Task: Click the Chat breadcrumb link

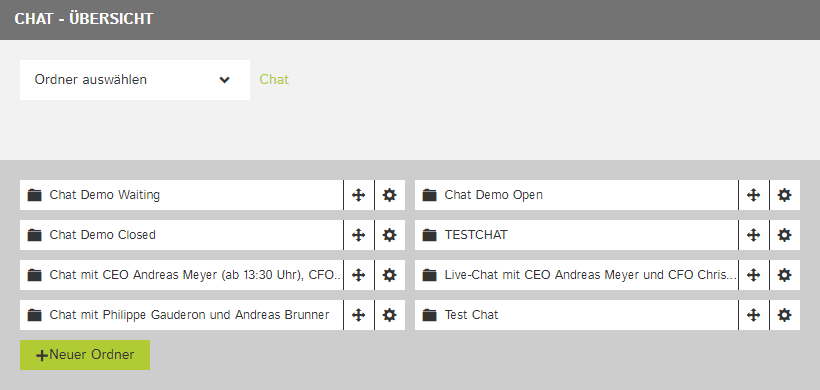Action: [x=274, y=79]
